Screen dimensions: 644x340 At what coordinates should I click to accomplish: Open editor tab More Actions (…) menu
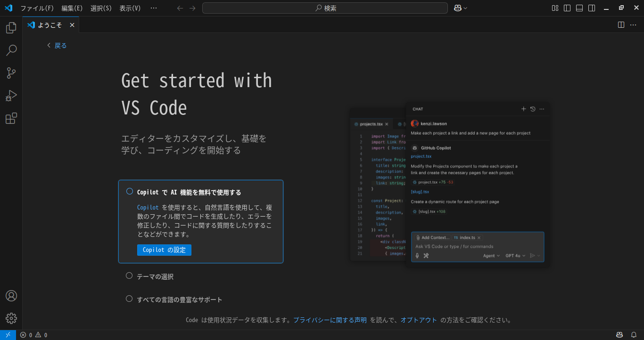point(633,25)
